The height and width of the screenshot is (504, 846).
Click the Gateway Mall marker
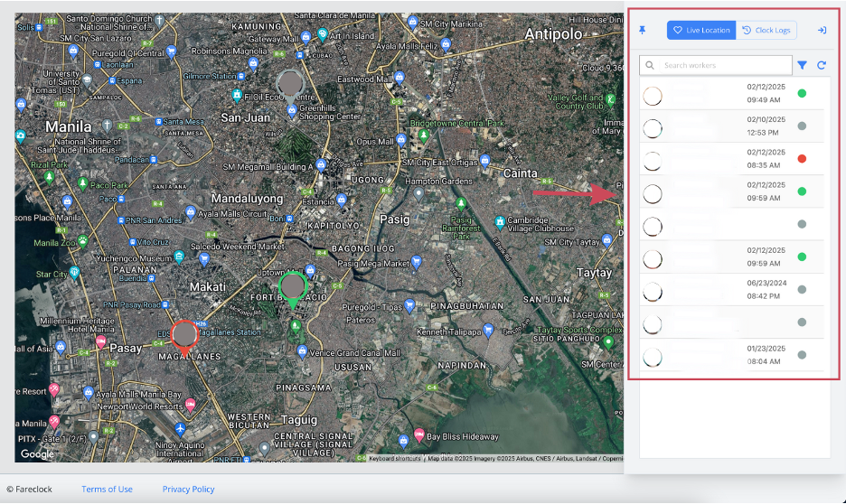(305, 37)
